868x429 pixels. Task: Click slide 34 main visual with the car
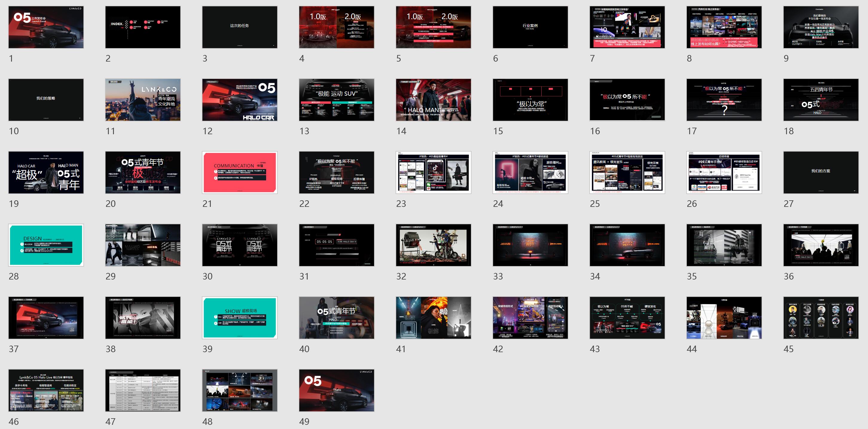[x=627, y=245]
